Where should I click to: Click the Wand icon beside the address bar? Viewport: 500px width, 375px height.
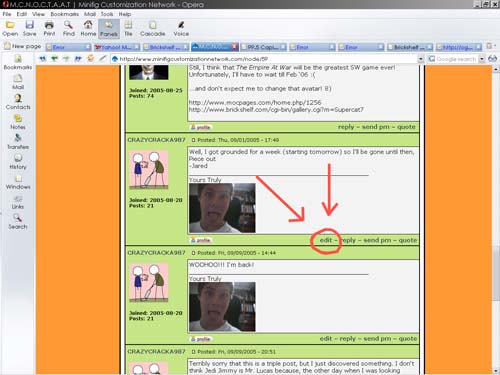pos(103,59)
